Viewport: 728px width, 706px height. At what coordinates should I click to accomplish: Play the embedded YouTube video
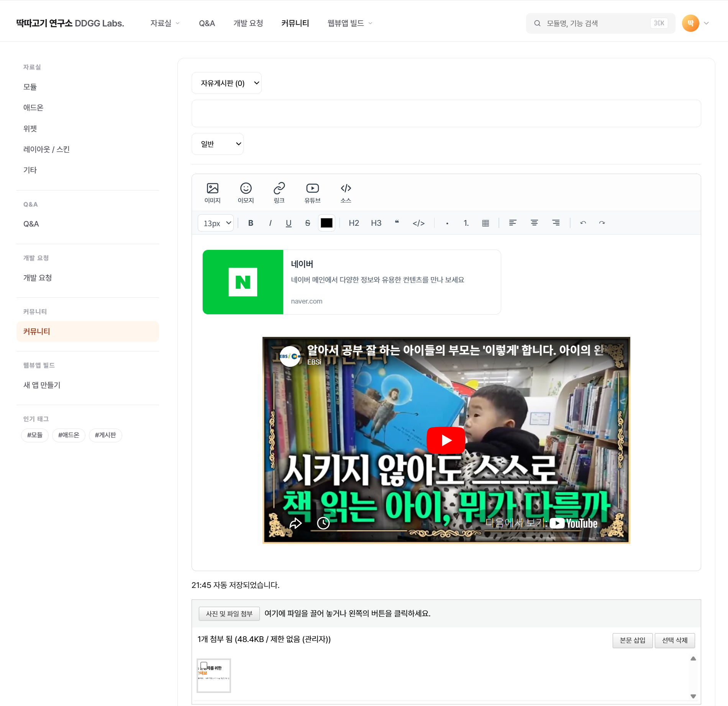coord(446,440)
